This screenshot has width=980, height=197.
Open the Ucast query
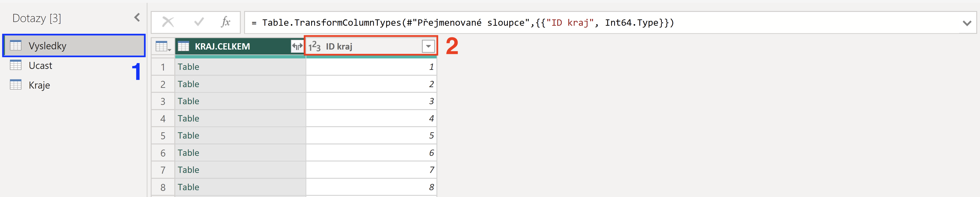click(x=40, y=65)
